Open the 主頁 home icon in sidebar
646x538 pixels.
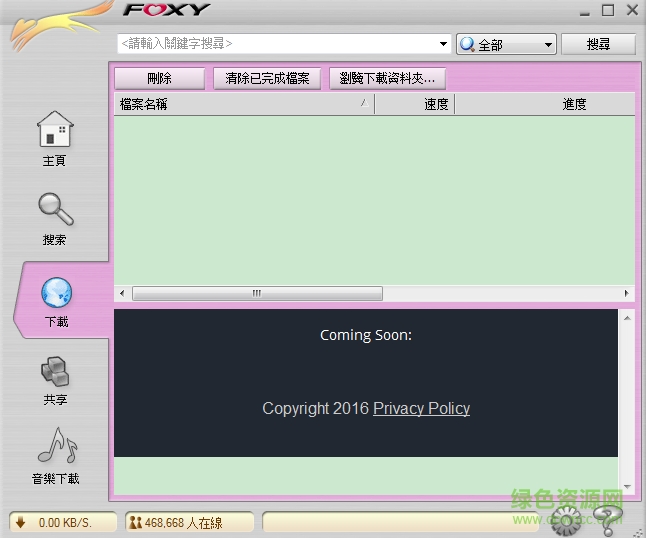[55, 130]
